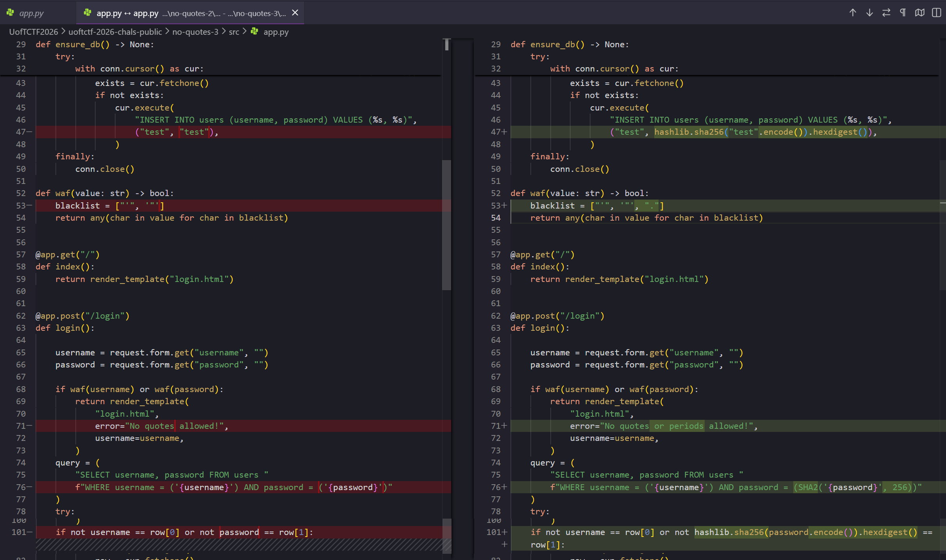Viewport: 946px width, 560px height.
Task: Click uoftctf-2026-chals-public breadcrumb item
Action: 115,32
